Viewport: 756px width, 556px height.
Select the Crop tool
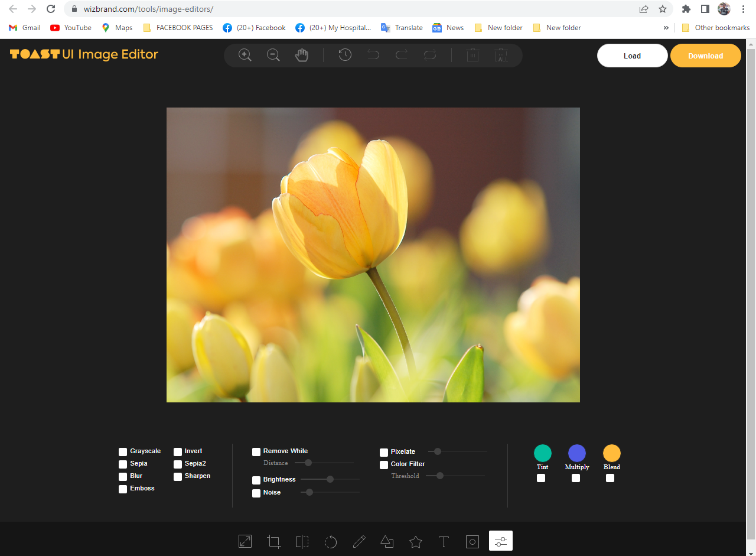pos(273,541)
